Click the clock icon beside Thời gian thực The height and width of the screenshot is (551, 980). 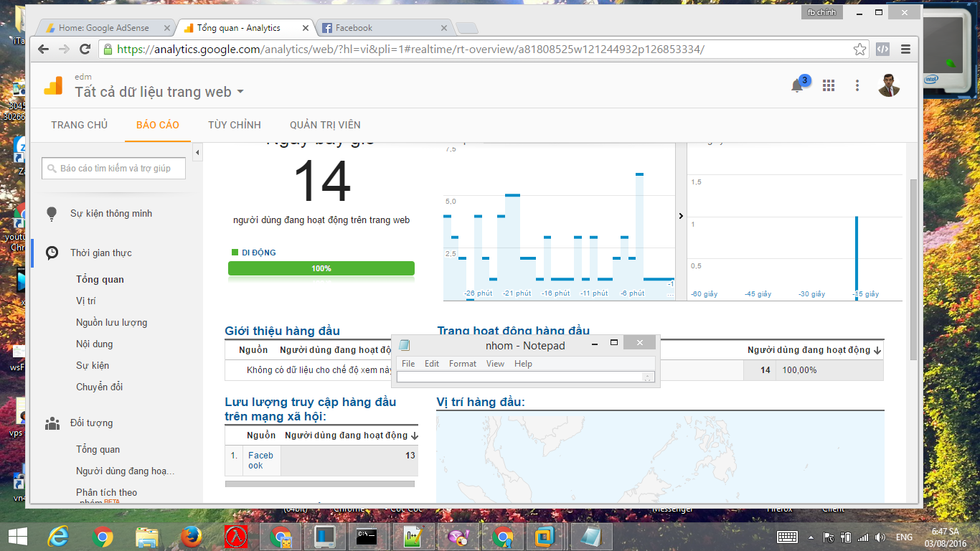point(52,253)
